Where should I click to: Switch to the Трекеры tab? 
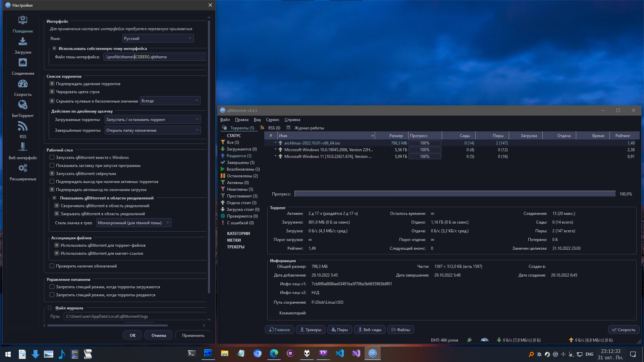[x=311, y=330]
